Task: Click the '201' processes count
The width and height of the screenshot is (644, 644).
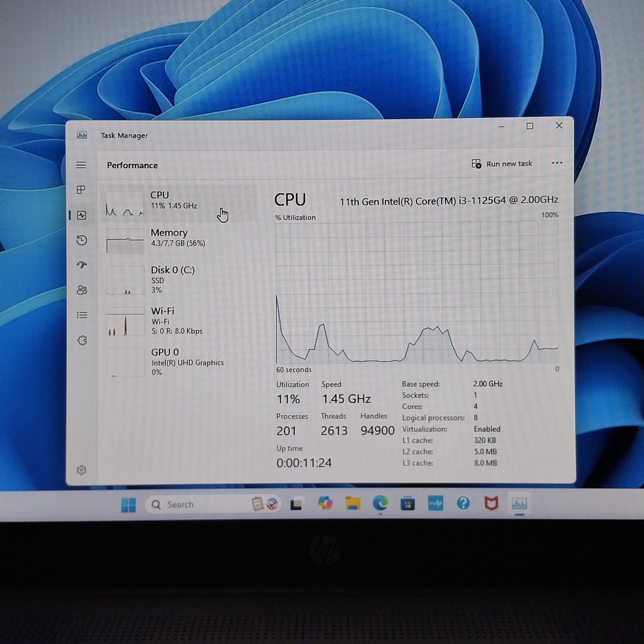Action: click(286, 431)
